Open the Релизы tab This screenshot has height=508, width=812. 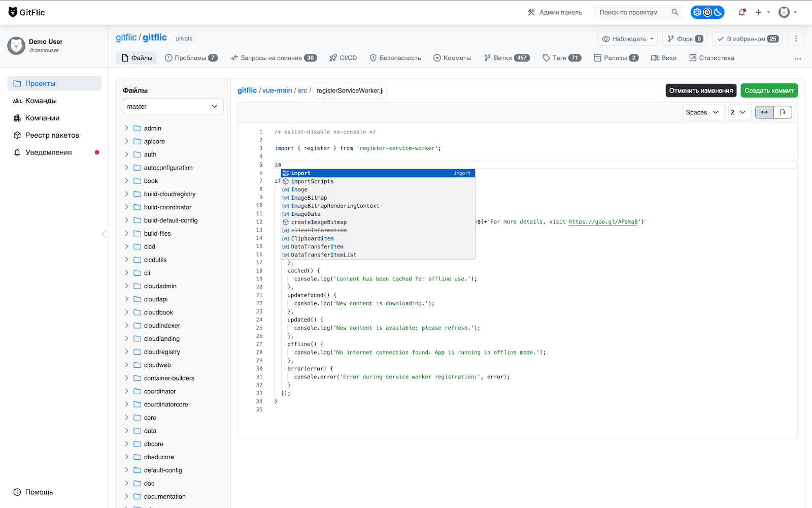[616, 58]
